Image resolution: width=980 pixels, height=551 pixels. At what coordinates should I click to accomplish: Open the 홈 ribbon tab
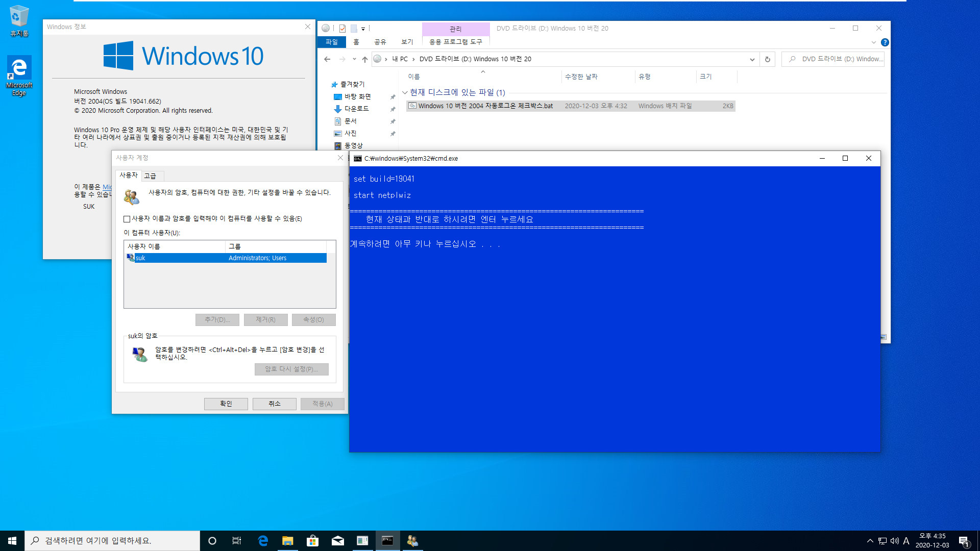point(356,42)
